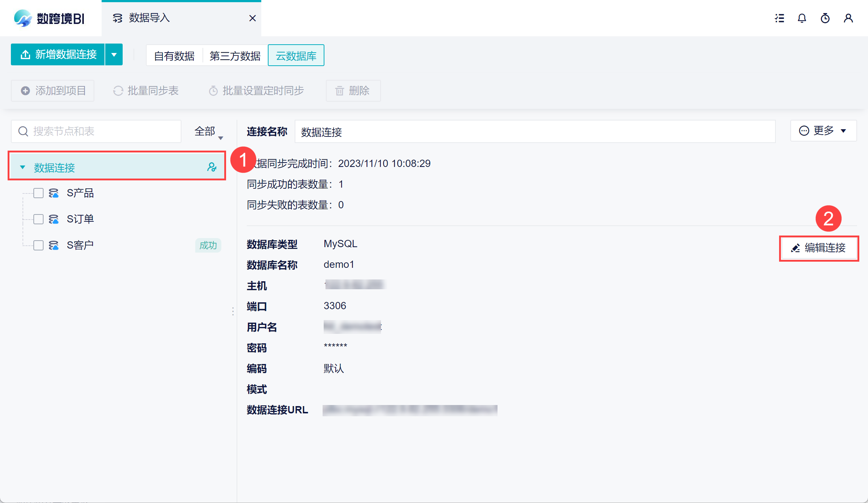Open the 更多 dropdown menu

(823, 131)
